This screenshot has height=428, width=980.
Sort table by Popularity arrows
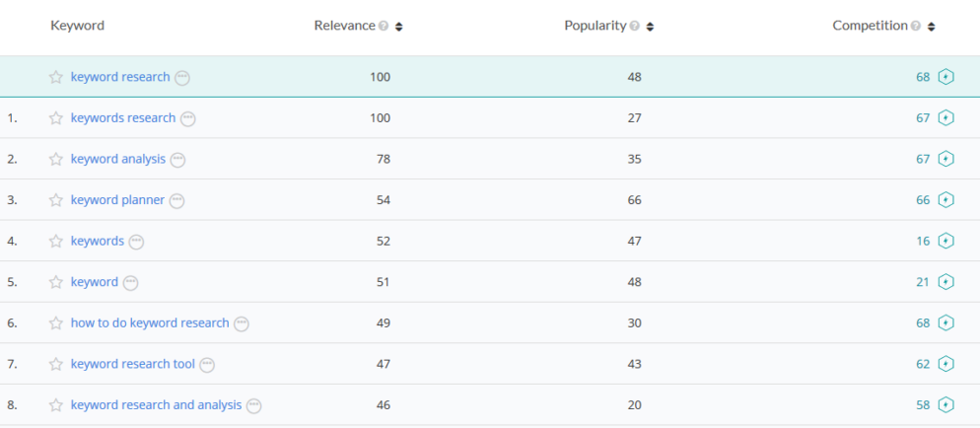tap(650, 27)
